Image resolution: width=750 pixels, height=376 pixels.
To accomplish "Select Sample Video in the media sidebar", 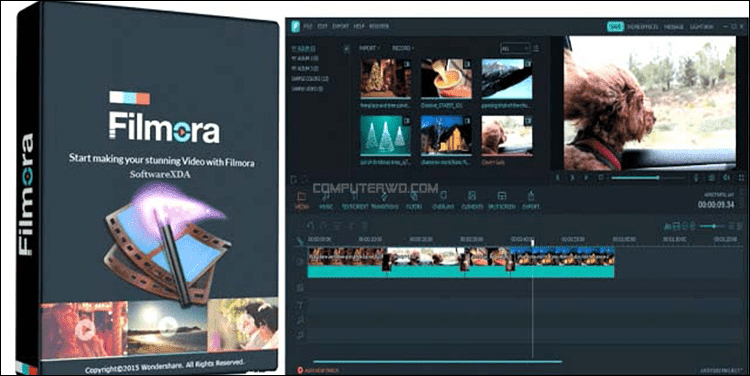I will point(307,88).
